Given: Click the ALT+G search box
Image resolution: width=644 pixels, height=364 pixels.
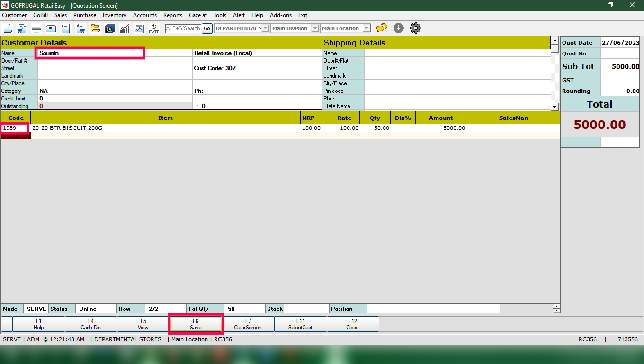Looking at the screenshot, I should [x=183, y=28].
